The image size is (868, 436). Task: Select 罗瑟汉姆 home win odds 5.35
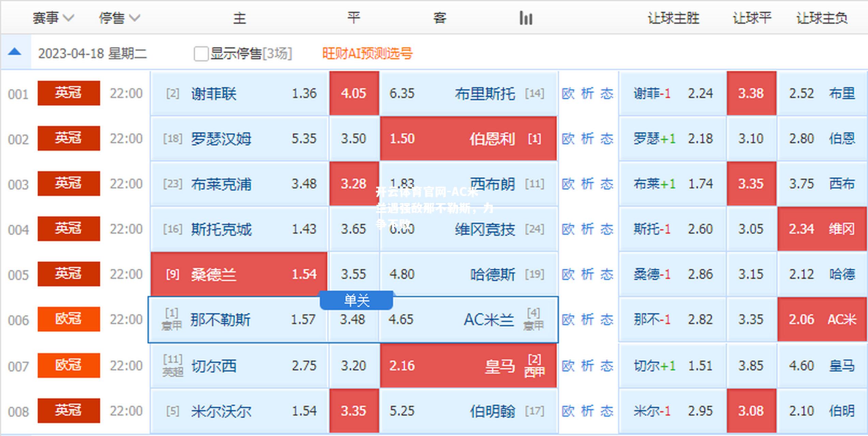coord(239,138)
